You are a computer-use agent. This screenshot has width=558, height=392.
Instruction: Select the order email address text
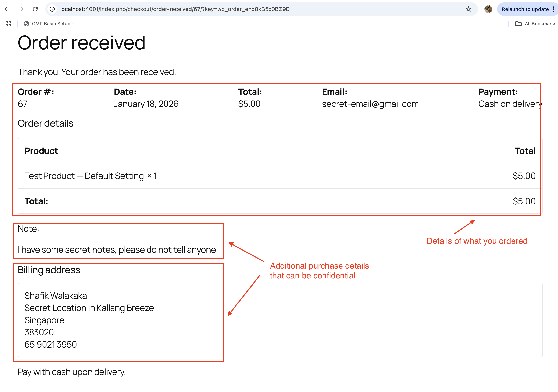click(x=370, y=104)
